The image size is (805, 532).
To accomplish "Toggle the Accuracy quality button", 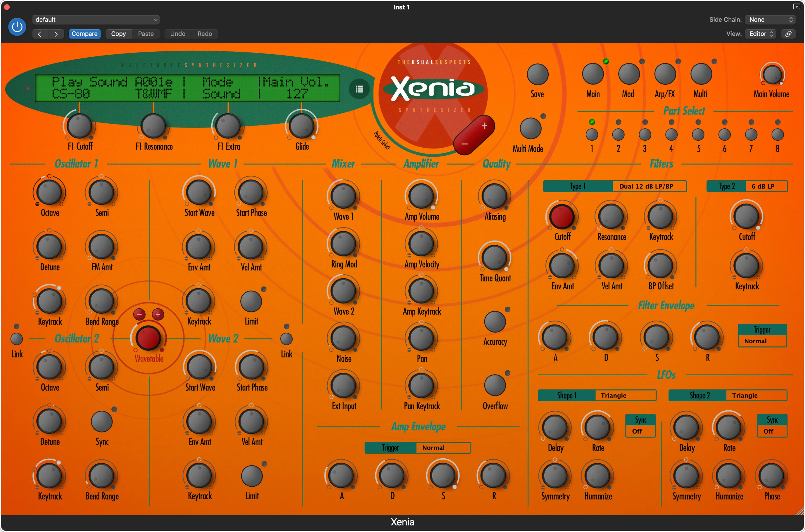I will coord(495,322).
